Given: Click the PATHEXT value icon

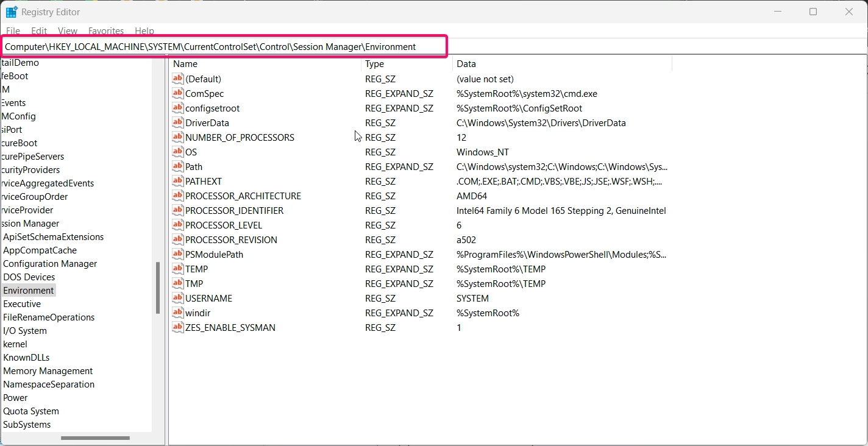Looking at the screenshot, I should coord(177,181).
